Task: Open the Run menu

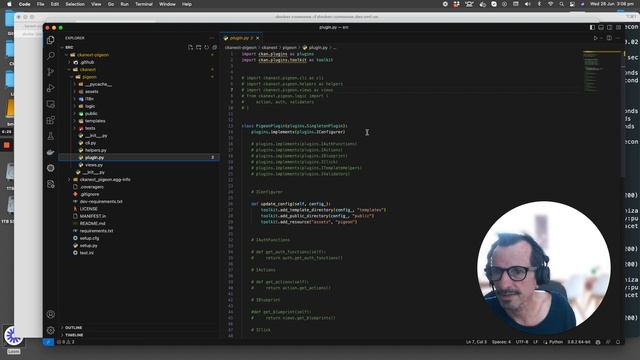Action: click(124, 4)
